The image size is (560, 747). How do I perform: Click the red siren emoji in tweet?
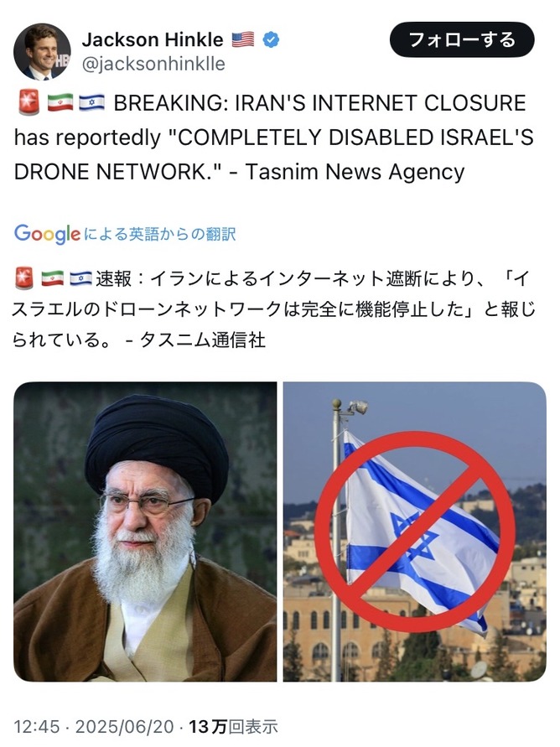coord(29,103)
